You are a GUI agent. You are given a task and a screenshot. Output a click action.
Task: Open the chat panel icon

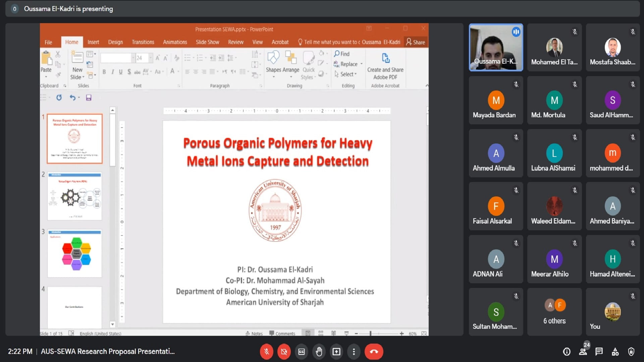599,352
